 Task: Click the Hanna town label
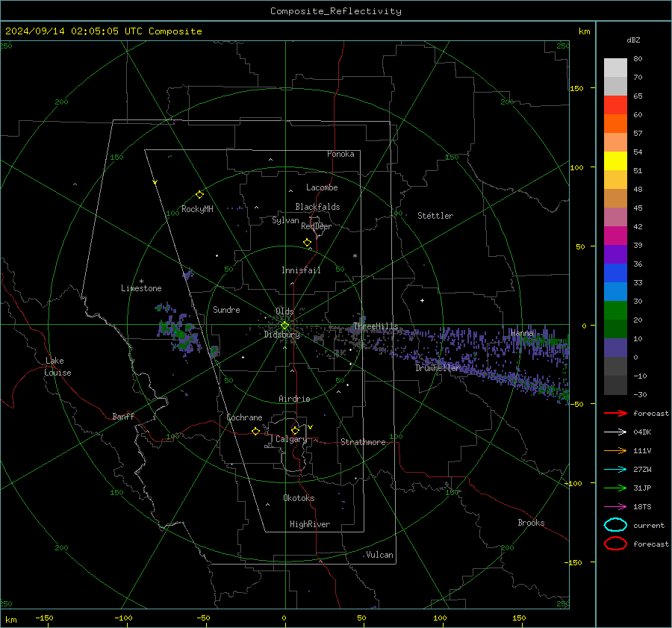522,332
